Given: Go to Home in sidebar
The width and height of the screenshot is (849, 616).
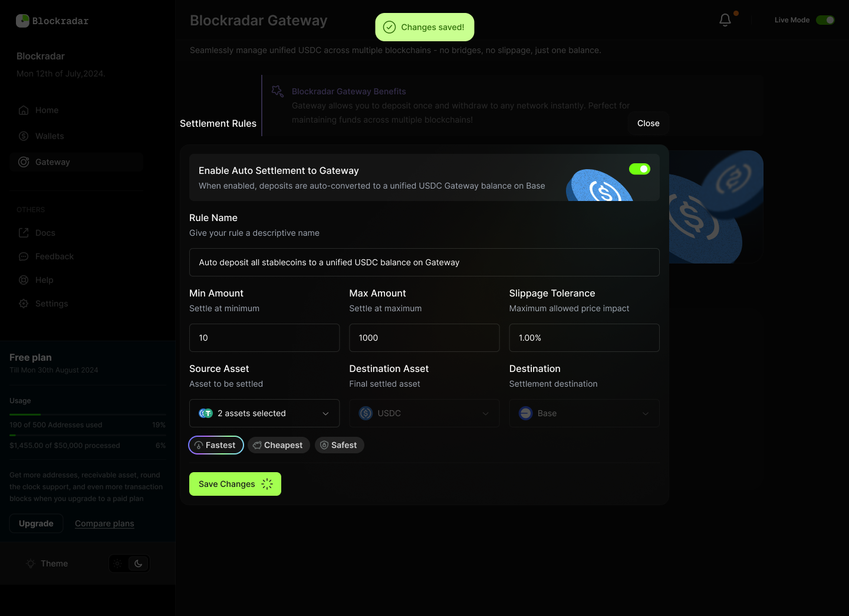Looking at the screenshot, I should [76, 110].
